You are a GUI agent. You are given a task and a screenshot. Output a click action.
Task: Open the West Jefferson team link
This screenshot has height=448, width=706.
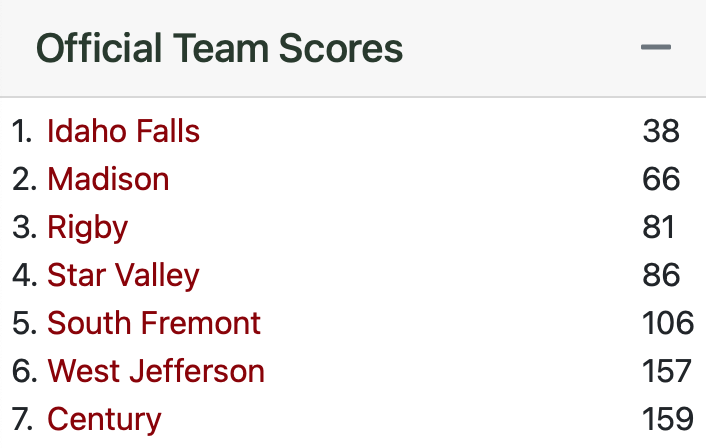[156, 371]
